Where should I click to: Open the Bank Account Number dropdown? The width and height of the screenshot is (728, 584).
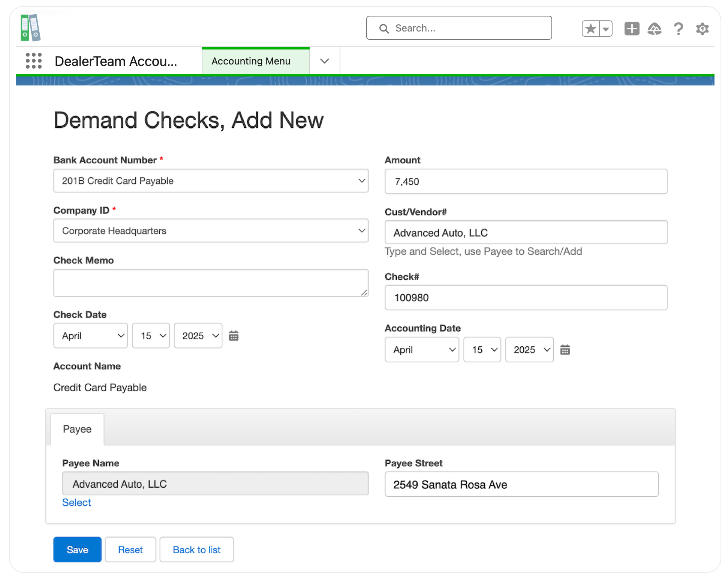click(x=211, y=181)
